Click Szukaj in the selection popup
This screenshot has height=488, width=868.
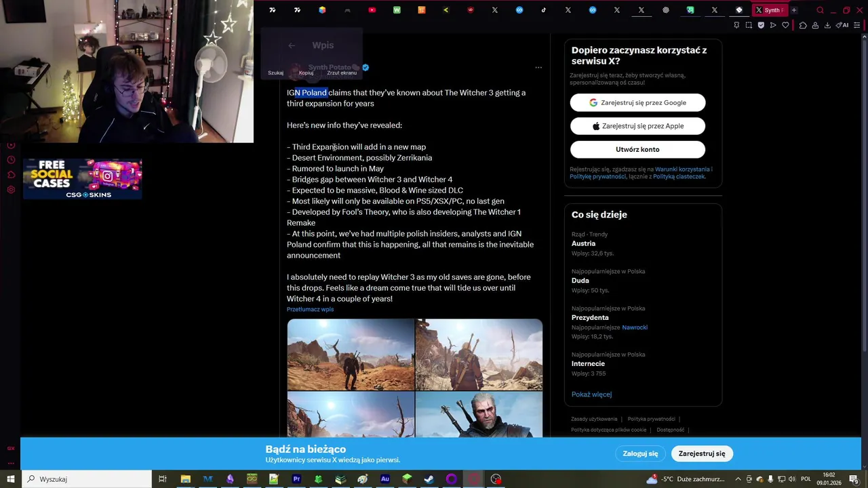[275, 73]
